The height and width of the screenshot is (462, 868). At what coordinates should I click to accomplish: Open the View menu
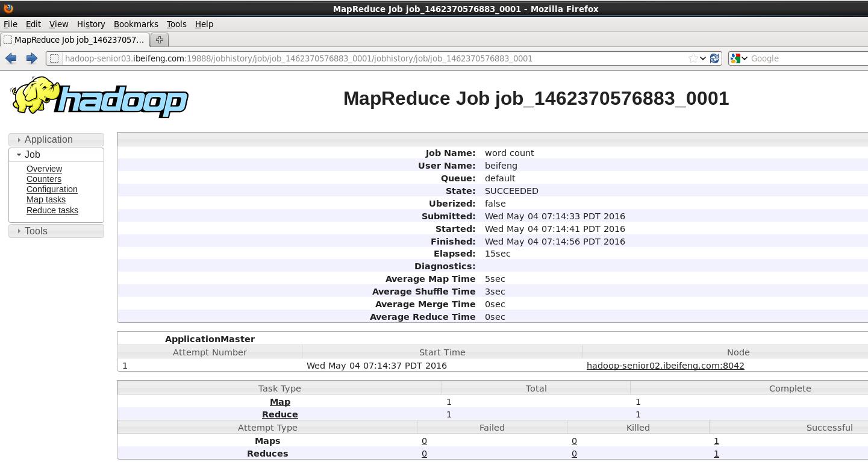point(58,24)
